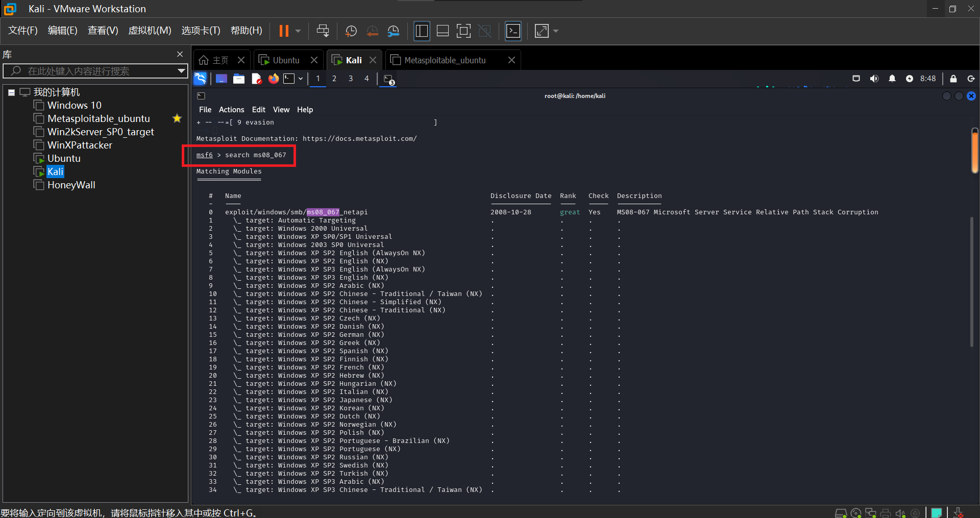The height and width of the screenshot is (518, 980).
Task: Switch to workspace 3
Action: [351, 79]
